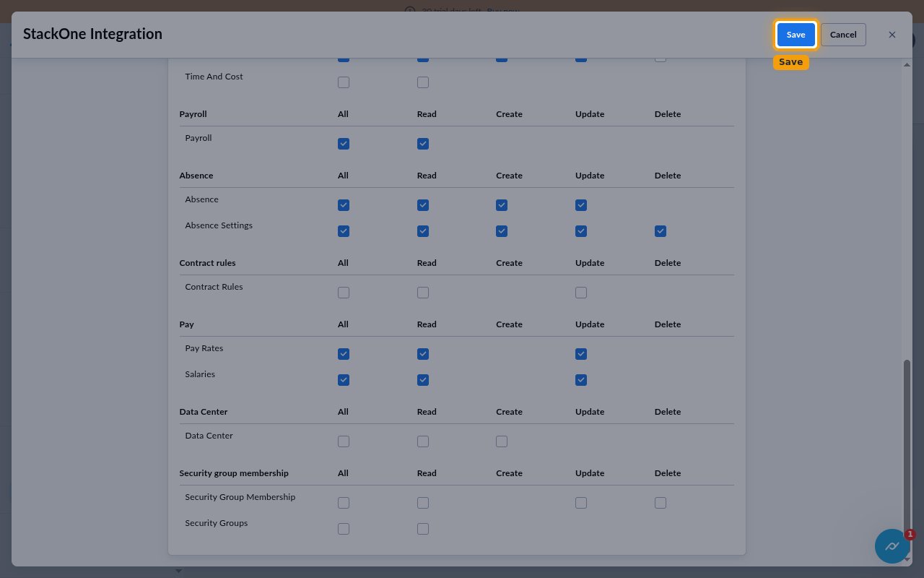Check Create for Data Center row
The height and width of the screenshot is (578, 924).
(502, 441)
